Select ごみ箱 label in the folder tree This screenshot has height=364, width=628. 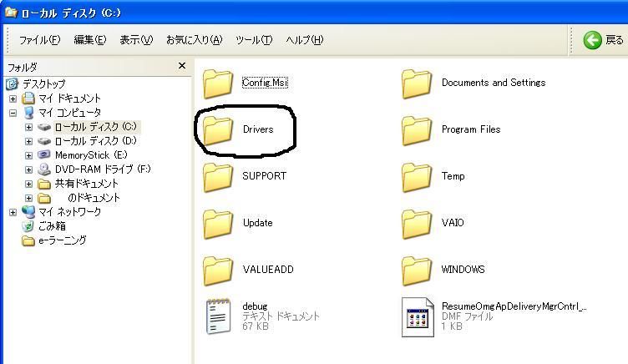[52, 226]
